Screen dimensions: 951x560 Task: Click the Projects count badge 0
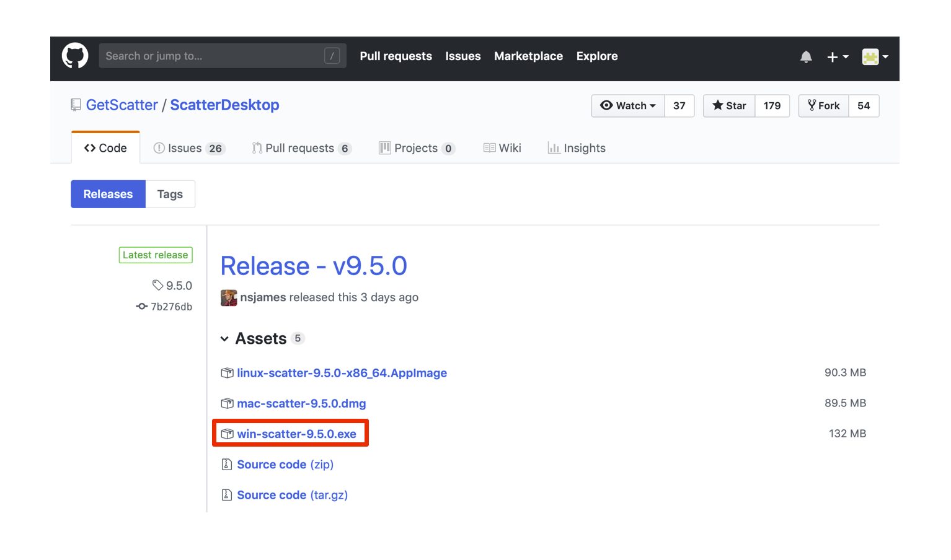point(448,149)
